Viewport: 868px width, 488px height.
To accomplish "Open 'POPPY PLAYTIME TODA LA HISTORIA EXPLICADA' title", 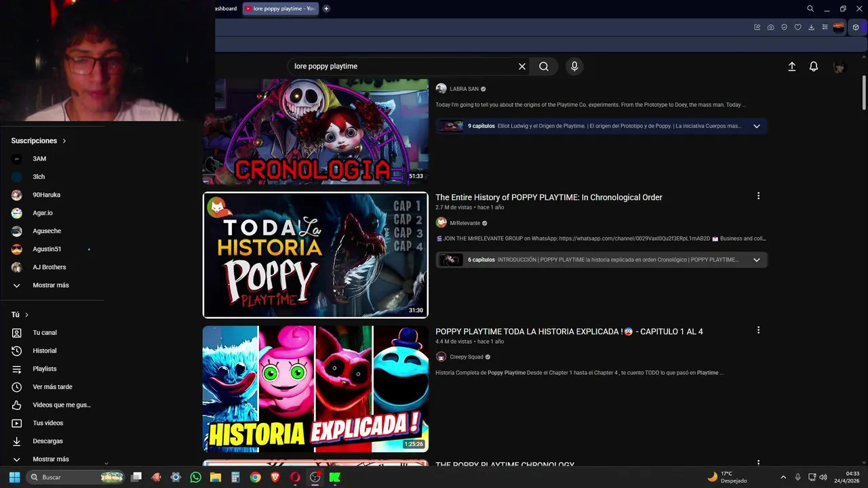I will tap(569, 331).
